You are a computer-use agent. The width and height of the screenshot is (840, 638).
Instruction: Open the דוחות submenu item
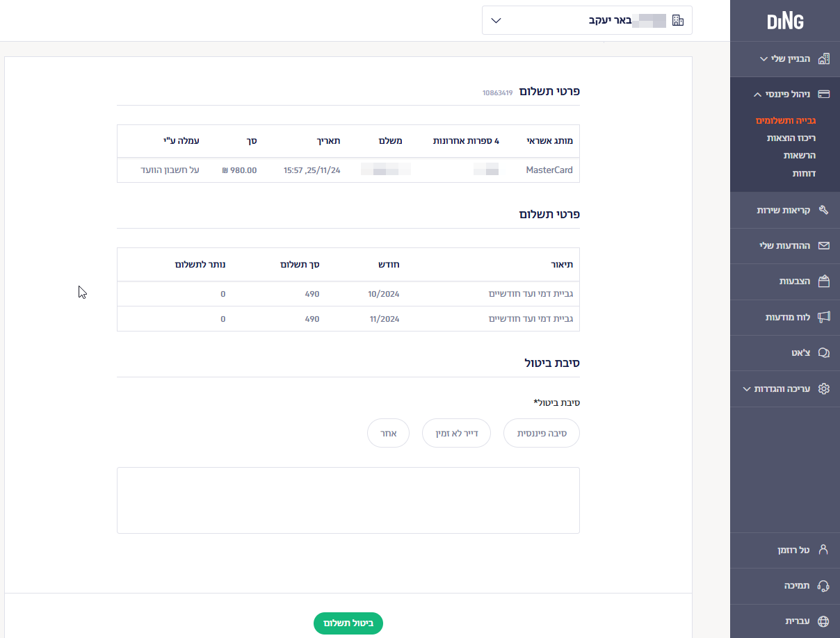804,173
